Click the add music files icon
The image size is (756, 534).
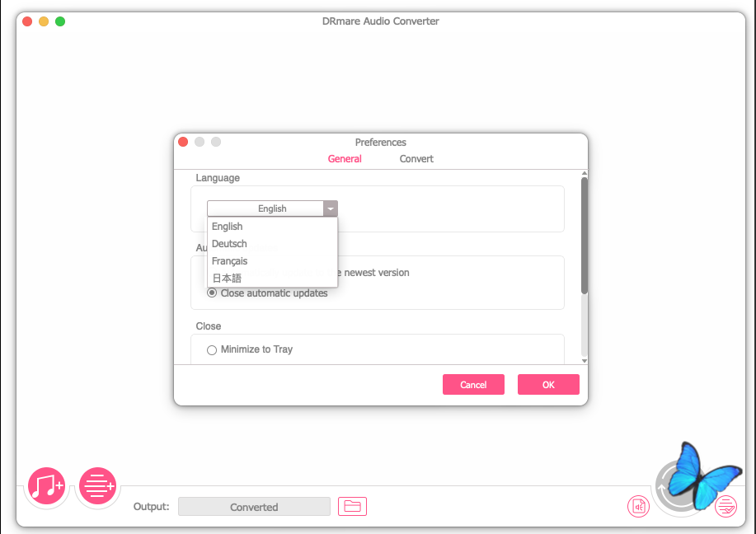[x=46, y=486]
